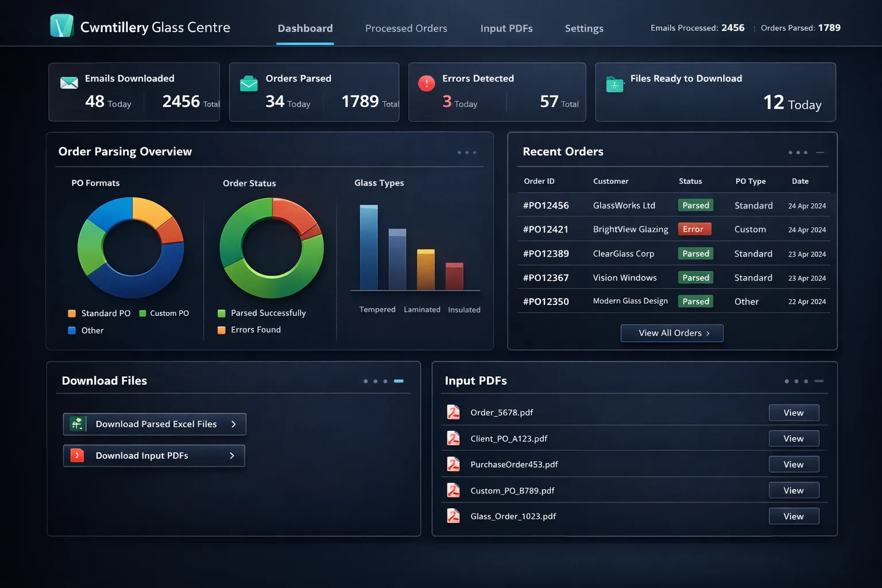Click the PDF icon beside Client_PO_A123.pdf
Image resolution: width=882 pixels, height=588 pixels.
(454, 438)
